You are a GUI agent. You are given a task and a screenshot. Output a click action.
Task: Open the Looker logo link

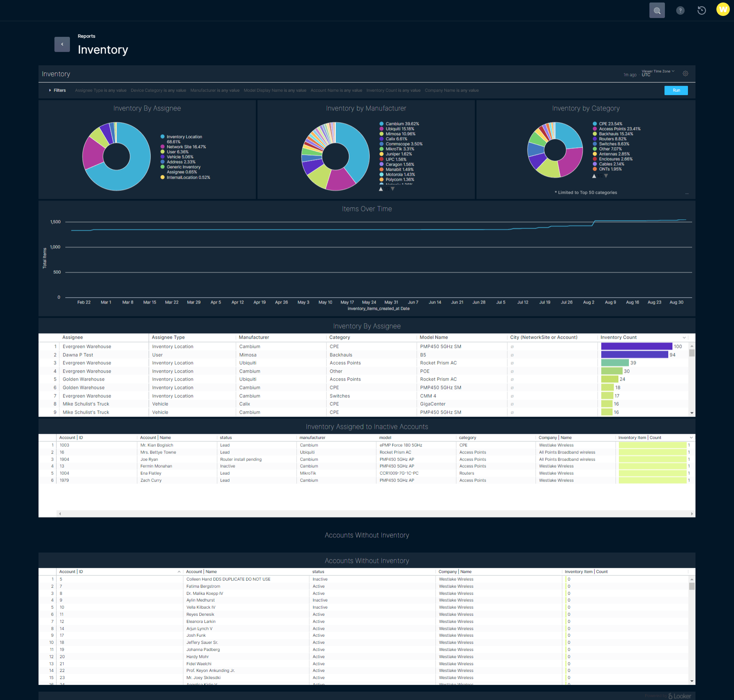(680, 696)
